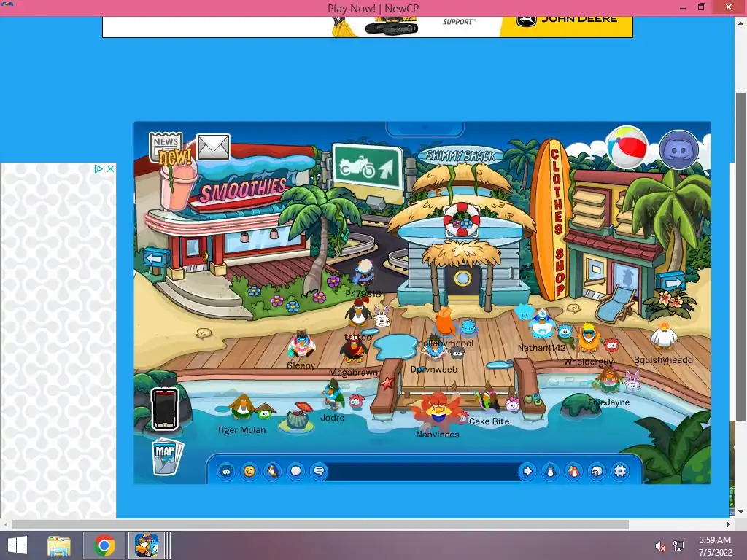This screenshot has height=560, width=747.
Task: Select penguin Sleepy
Action: 301,345
